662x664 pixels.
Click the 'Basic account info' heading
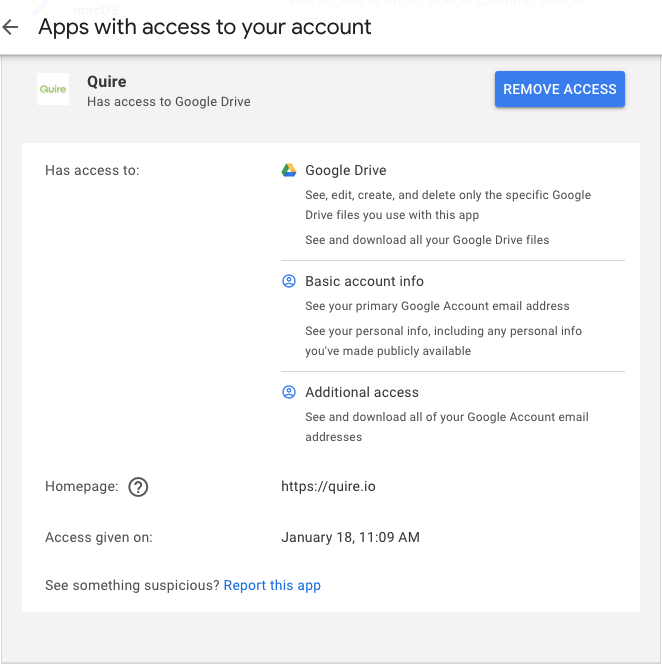pyautogui.click(x=364, y=281)
